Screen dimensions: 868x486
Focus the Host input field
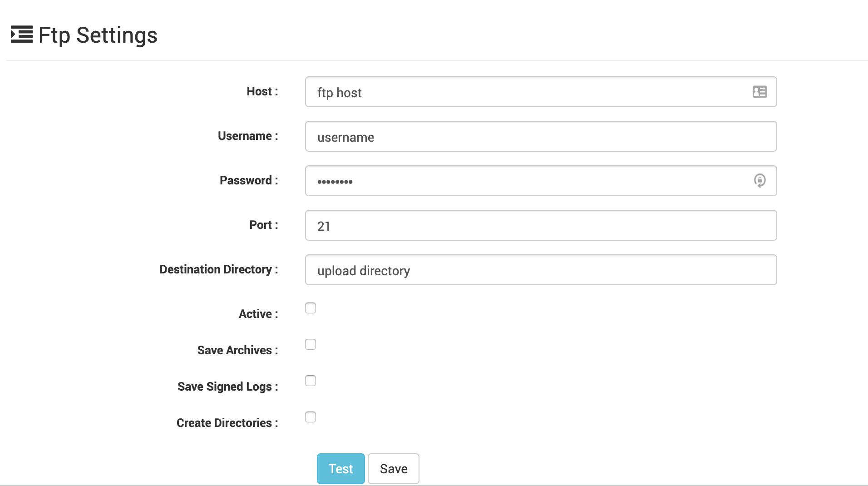tap(541, 92)
